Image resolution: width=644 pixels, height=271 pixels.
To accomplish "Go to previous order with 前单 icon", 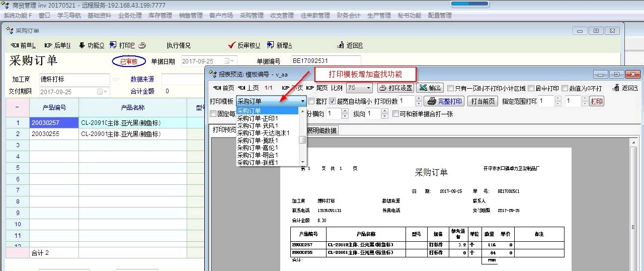I will click(x=14, y=45).
